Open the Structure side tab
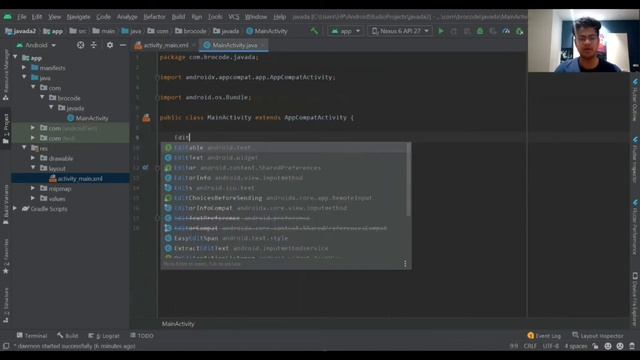This screenshot has width=640, height=360. [6, 305]
